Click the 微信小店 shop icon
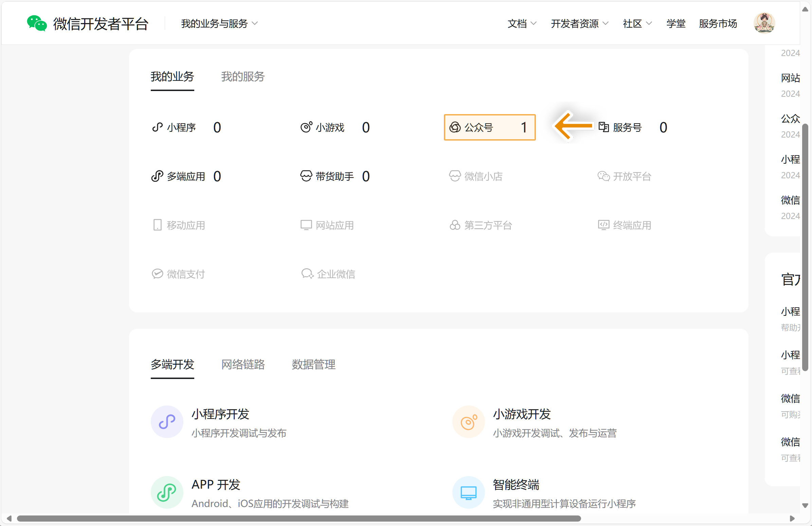This screenshot has height=526, width=812. click(455, 176)
